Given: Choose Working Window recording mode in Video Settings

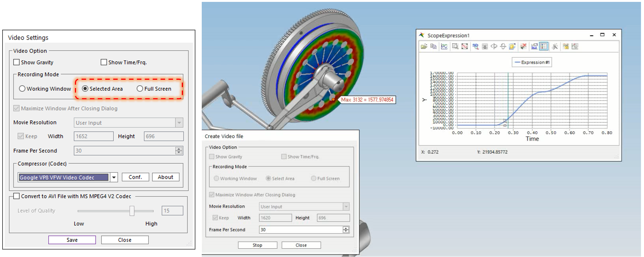Looking at the screenshot, I should click(x=22, y=89).
